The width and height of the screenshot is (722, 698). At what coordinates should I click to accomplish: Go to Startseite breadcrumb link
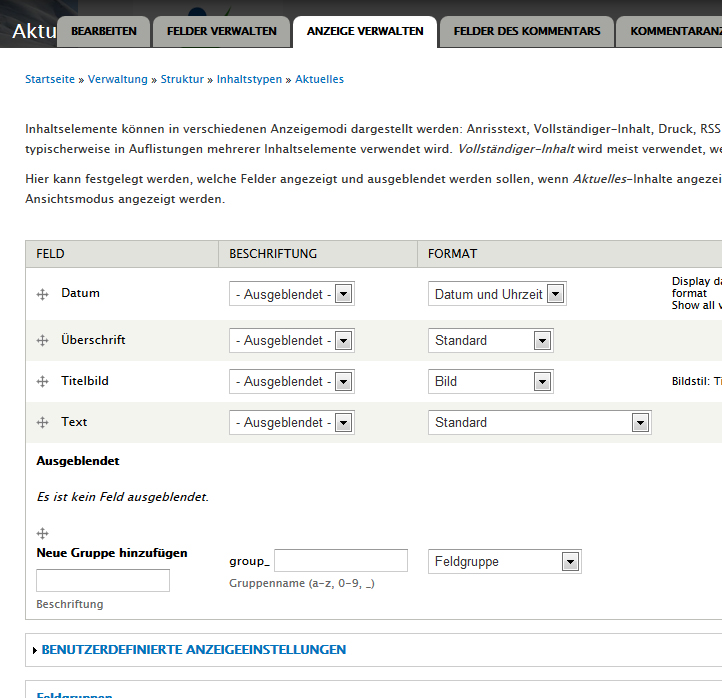(50, 79)
